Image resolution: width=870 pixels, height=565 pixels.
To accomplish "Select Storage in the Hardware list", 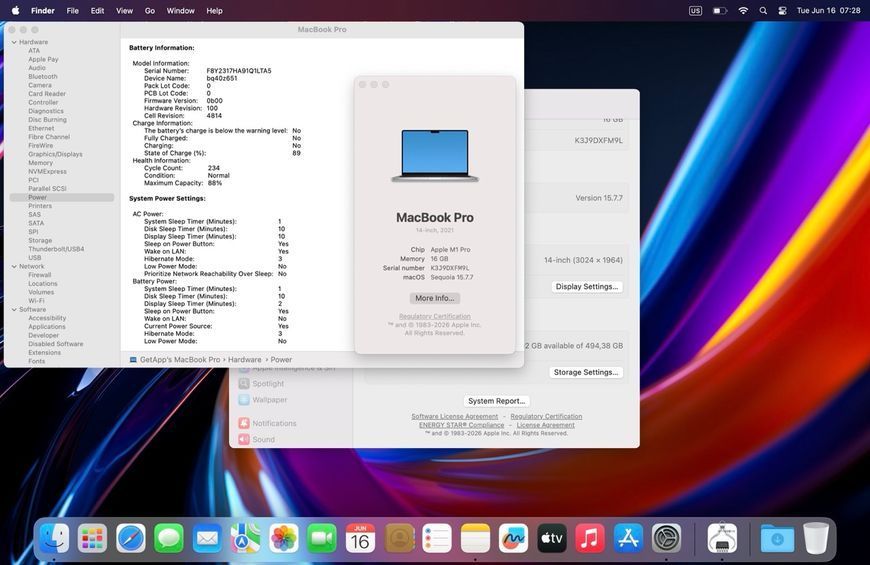I will [40, 241].
